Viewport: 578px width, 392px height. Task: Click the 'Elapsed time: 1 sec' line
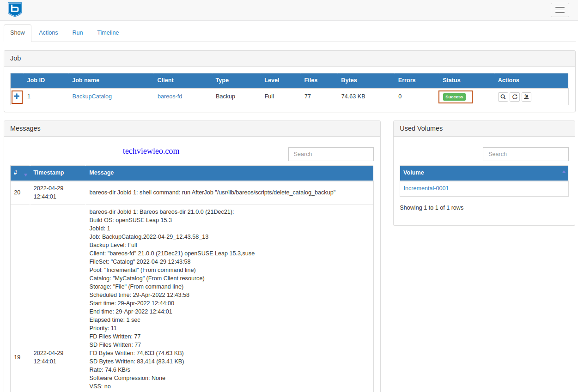point(115,320)
